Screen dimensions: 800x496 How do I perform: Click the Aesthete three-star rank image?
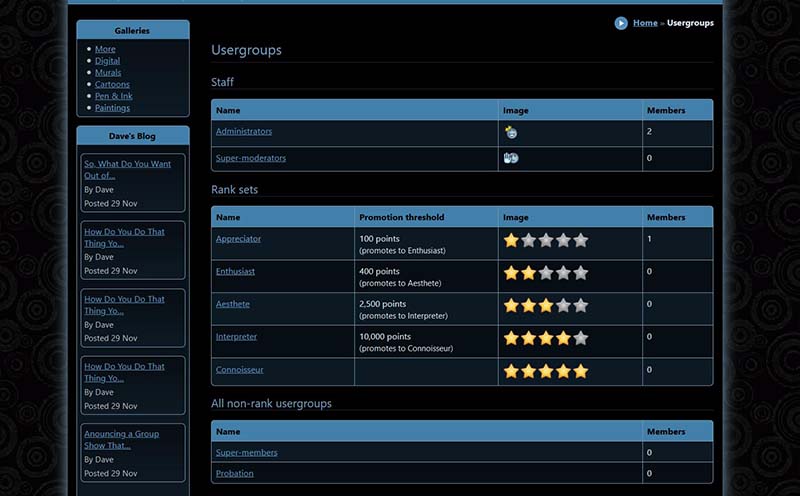(x=545, y=306)
